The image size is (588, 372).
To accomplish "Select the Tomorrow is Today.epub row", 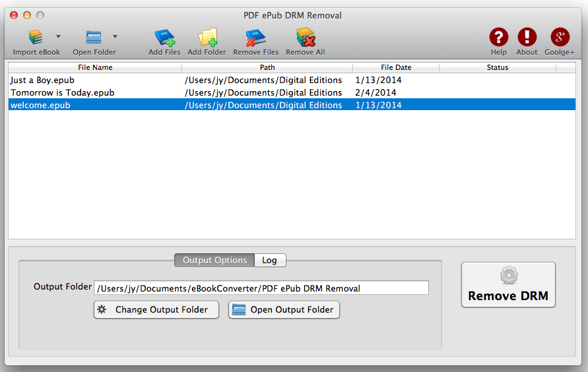I will pyautogui.click(x=292, y=92).
